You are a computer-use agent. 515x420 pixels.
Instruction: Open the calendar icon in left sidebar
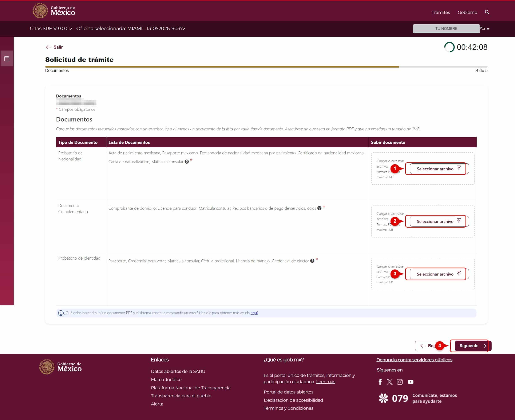pyautogui.click(x=7, y=58)
